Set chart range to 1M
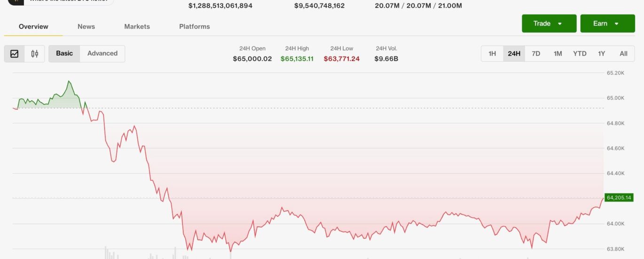Image resolution: width=644 pixels, height=259 pixels. (x=558, y=54)
